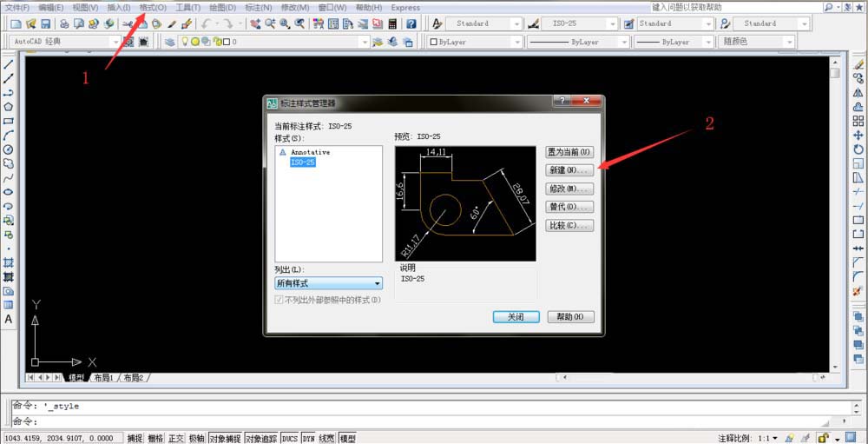The width and height of the screenshot is (868, 444).
Task: Toggle DYN dynamic input
Action: pyautogui.click(x=308, y=439)
